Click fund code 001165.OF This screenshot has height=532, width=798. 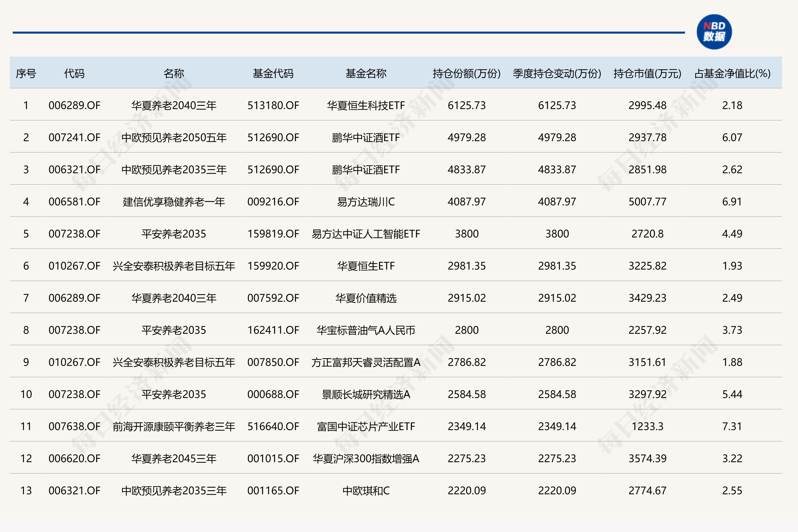(x=273, y=491)
